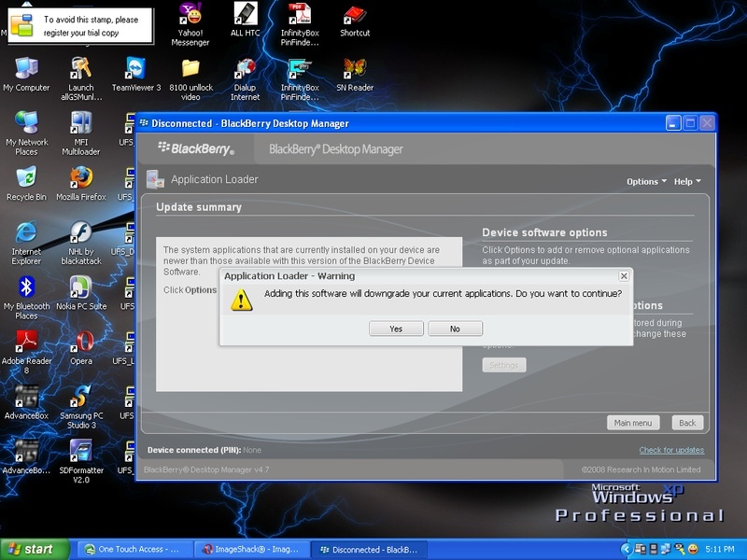Image resolution: width=747 pixels, height=560 pixels.
Task: Click the BlackBerry logo in header
Action: click(x=196, y=148)
